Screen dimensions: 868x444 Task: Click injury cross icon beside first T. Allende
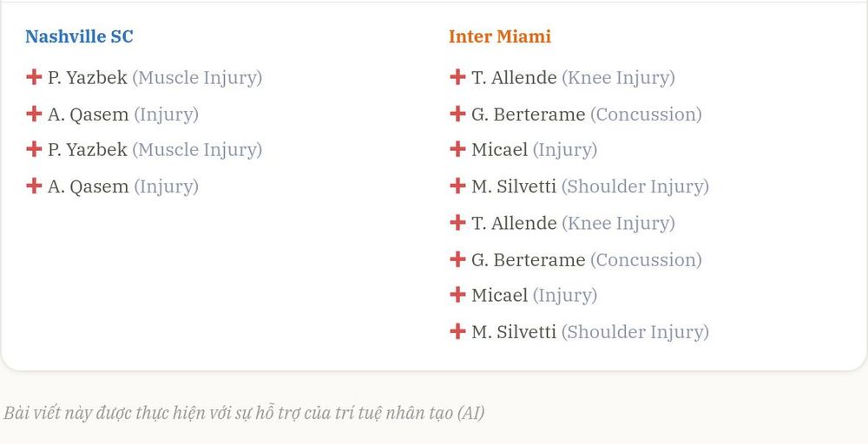point(457,77)
